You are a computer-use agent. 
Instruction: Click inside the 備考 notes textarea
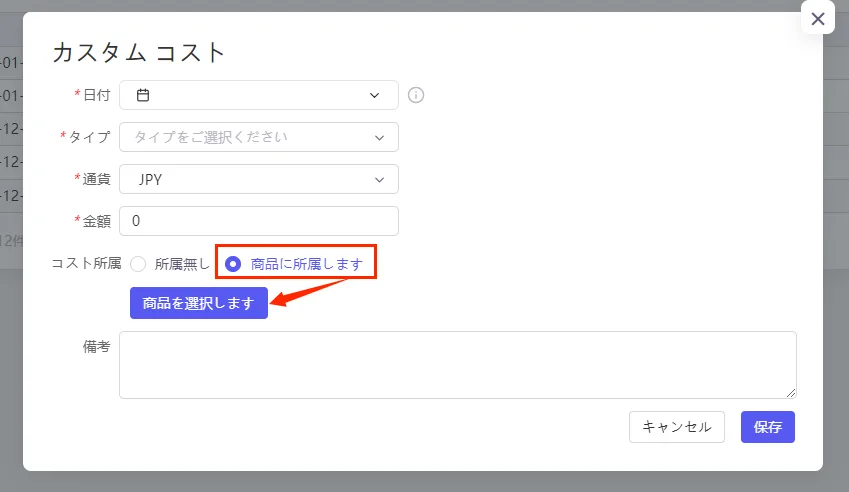point(458,365)
